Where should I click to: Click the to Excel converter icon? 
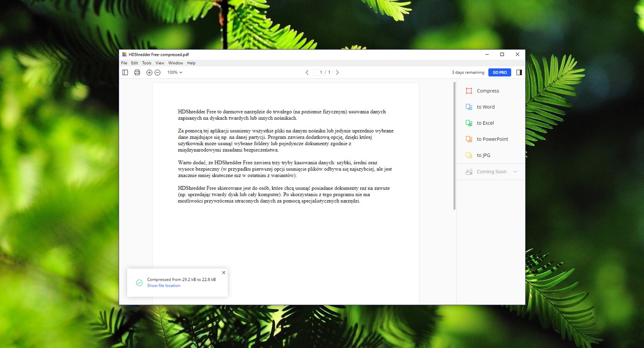pos(469,123)
